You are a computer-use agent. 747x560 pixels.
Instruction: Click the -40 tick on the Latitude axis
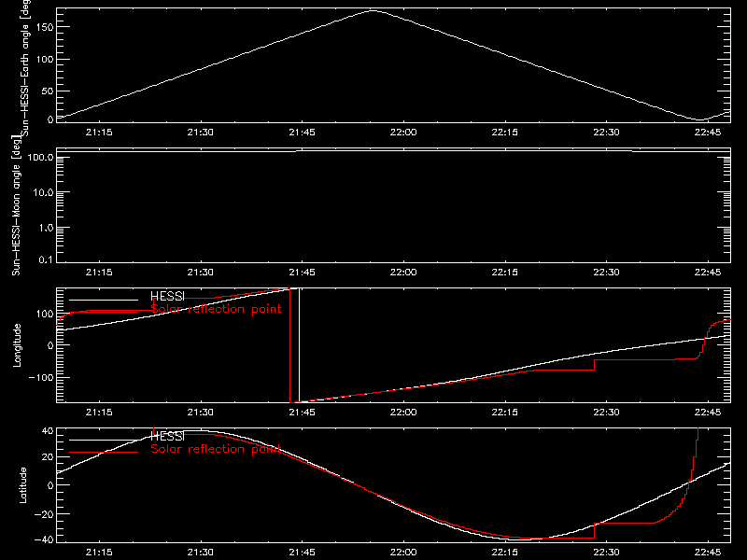click(x=44, y=540)
